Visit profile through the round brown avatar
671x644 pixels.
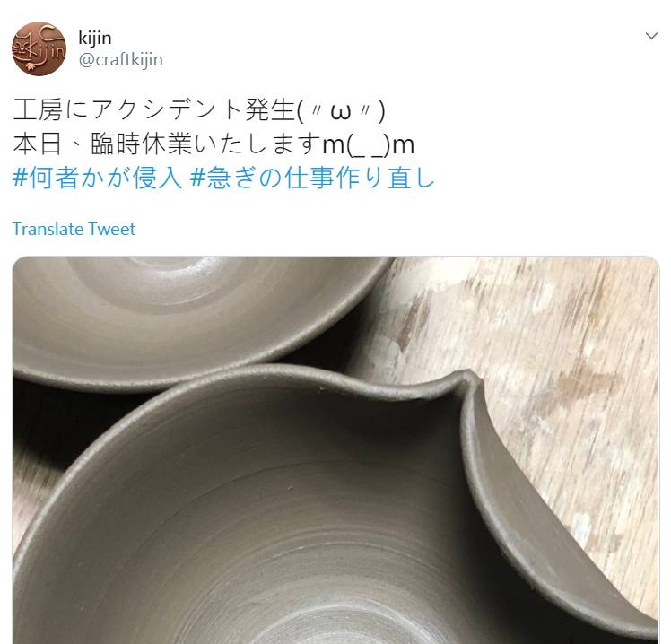point(39,48)
